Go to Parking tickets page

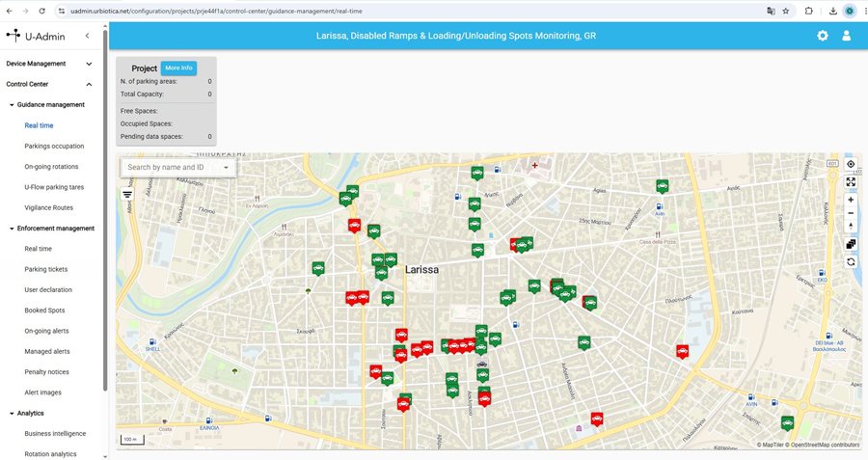46,269
